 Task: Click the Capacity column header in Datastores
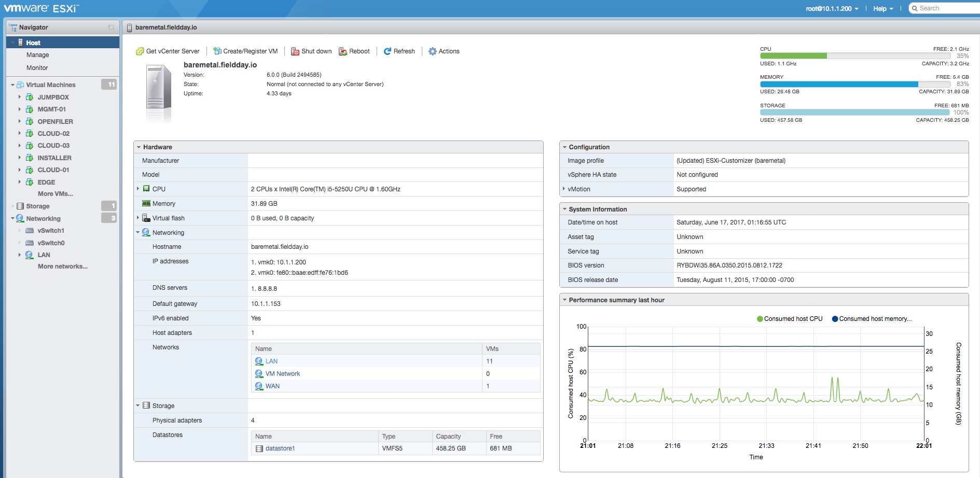tap(459, 437)
